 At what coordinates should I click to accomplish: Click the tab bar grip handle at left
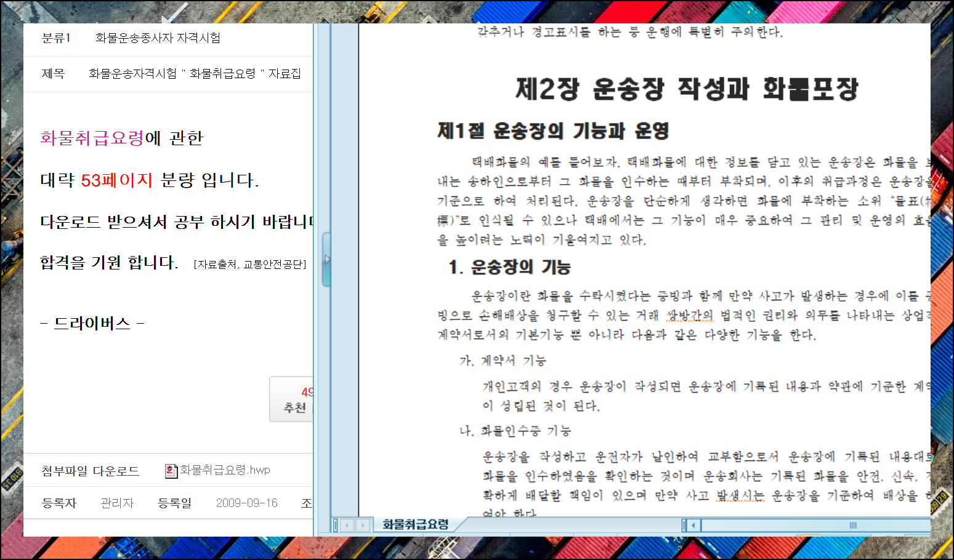(336, 525)
